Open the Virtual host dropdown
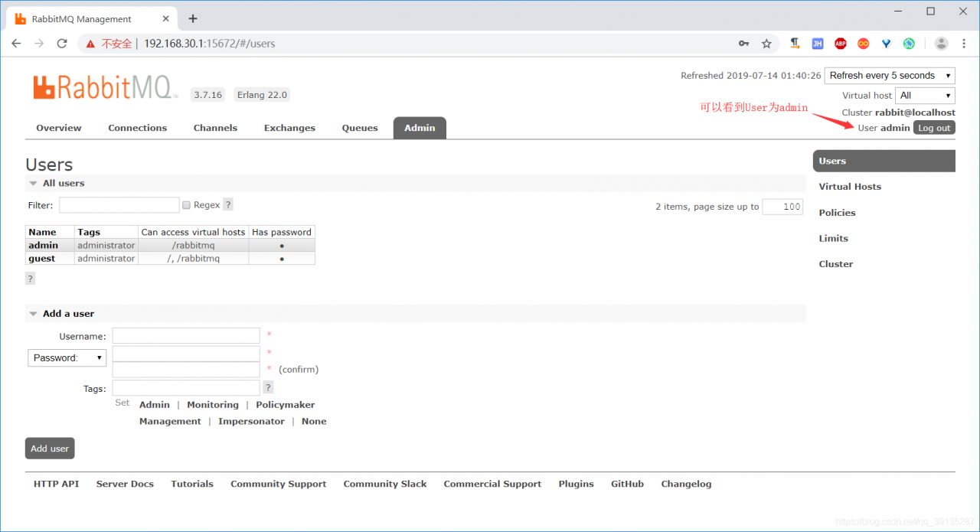 [x=926, y=96]
